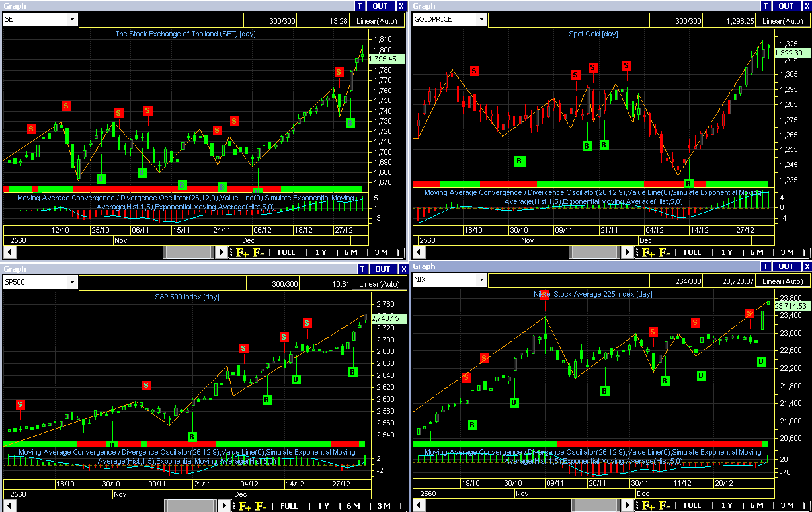Screen dimensions: 812x512
Task: Click S sell marker near 27/12 in SET chart
Action: (x=339, y=72)
